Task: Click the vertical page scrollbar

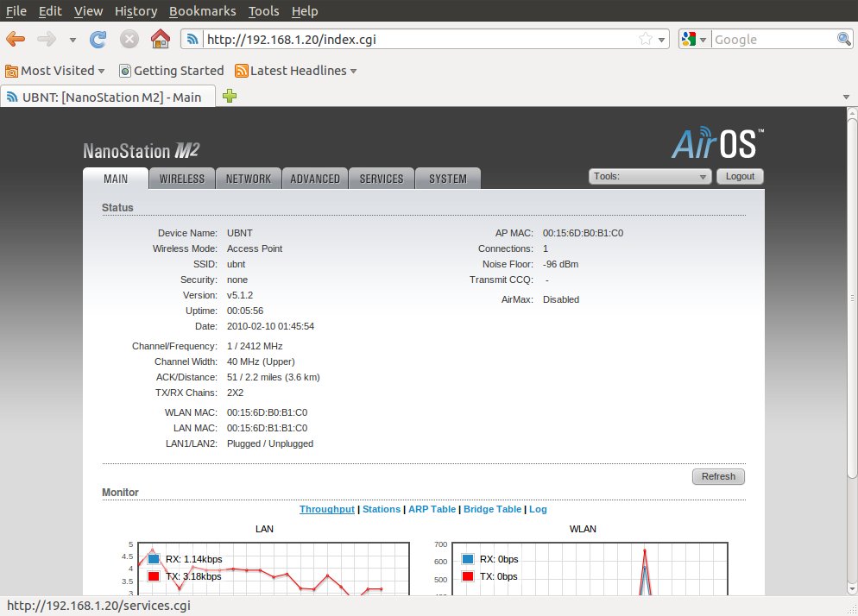Action: 852,299
